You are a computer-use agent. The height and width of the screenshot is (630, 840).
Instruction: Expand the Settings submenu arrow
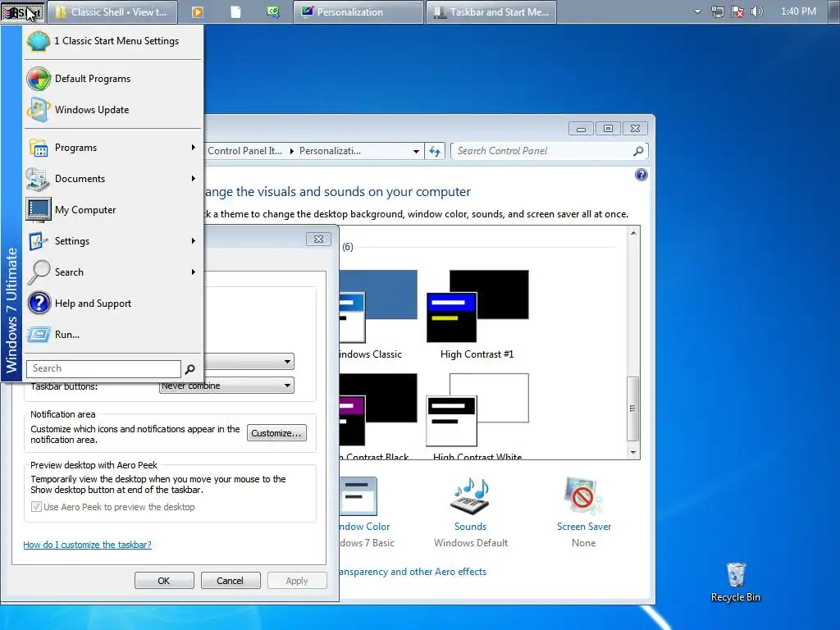click(x=194, y=241)
